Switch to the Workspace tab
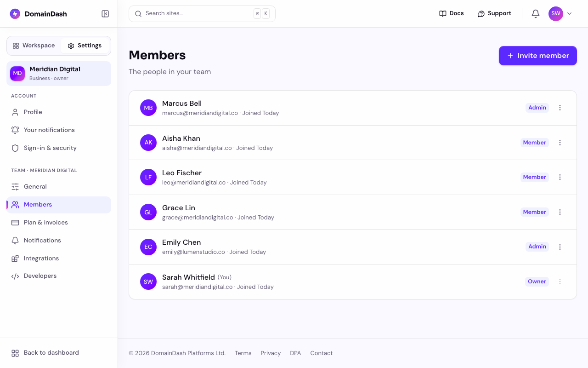This screenshot has width=588, height=368. point(34,46)
